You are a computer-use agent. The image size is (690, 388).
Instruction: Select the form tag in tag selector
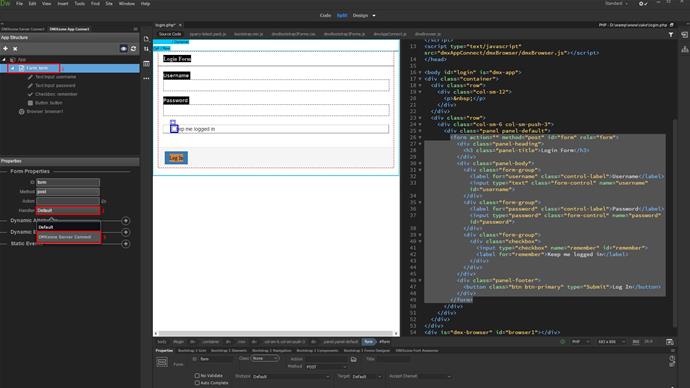[x=369, y=342]
